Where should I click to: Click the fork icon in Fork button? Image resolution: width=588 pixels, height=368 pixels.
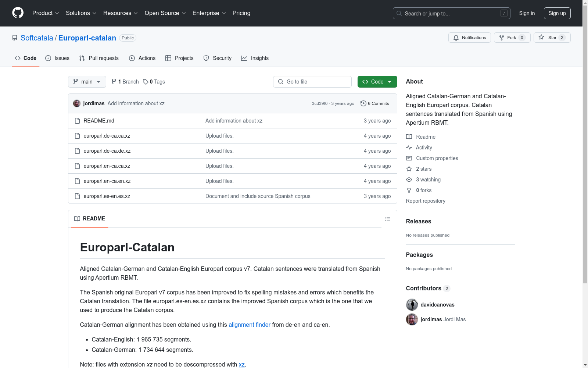[x=502, y=38]
